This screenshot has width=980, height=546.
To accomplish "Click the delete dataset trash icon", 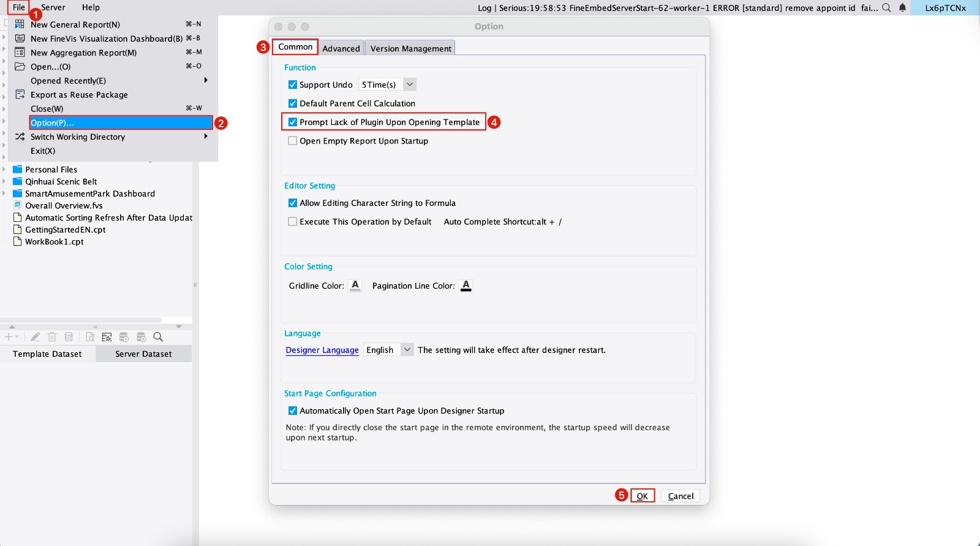I will [x=52, y=337].
